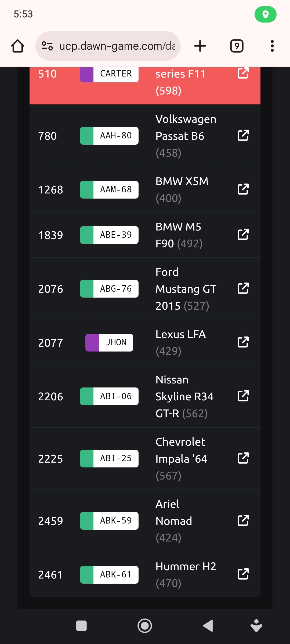This screenshot has width=290, height=644.
Task: Open external link for BMW M5 F90
Action: [243, 235]
